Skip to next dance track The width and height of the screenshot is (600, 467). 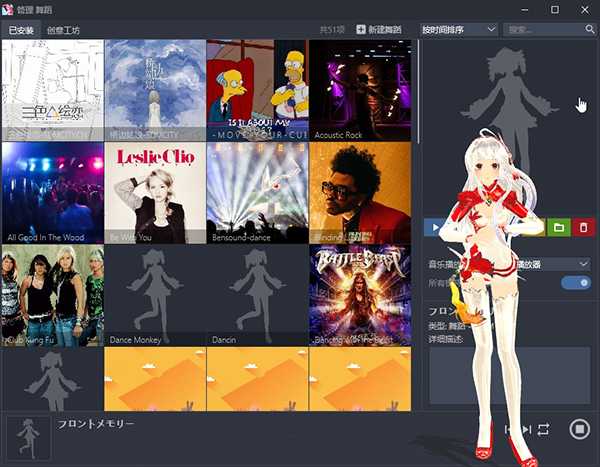(x=526, y=429)
